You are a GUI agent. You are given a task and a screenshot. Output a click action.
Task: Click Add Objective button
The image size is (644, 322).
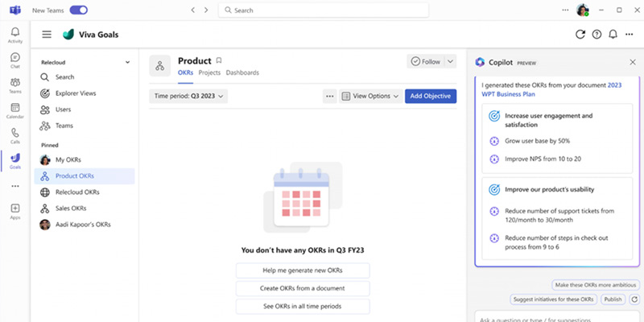tap(431, 96)
